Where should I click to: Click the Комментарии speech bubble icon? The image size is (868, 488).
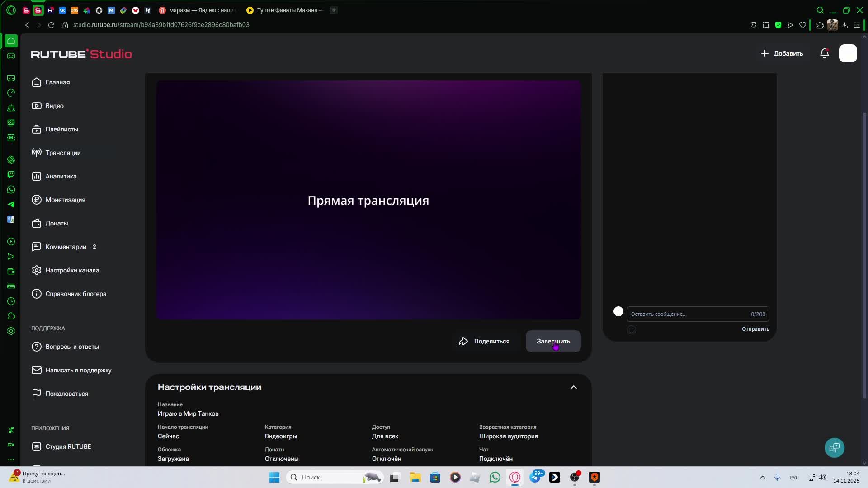37,247
